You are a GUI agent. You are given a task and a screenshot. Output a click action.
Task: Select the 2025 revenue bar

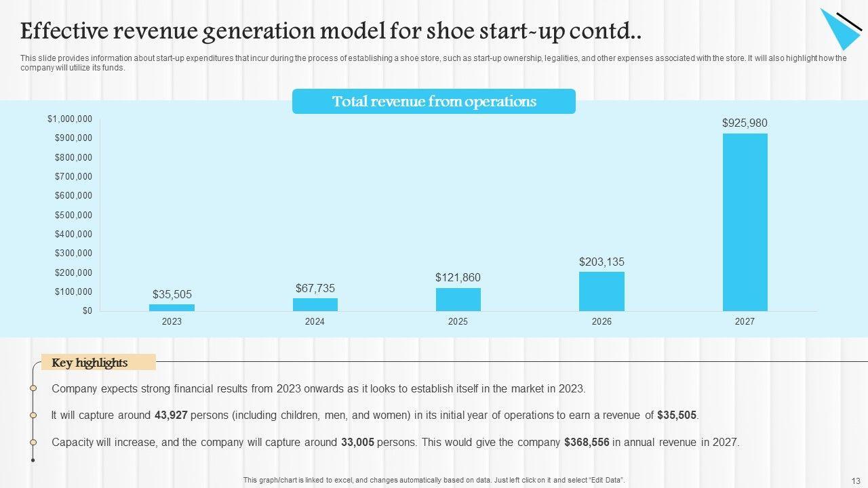tap(458, 300)
